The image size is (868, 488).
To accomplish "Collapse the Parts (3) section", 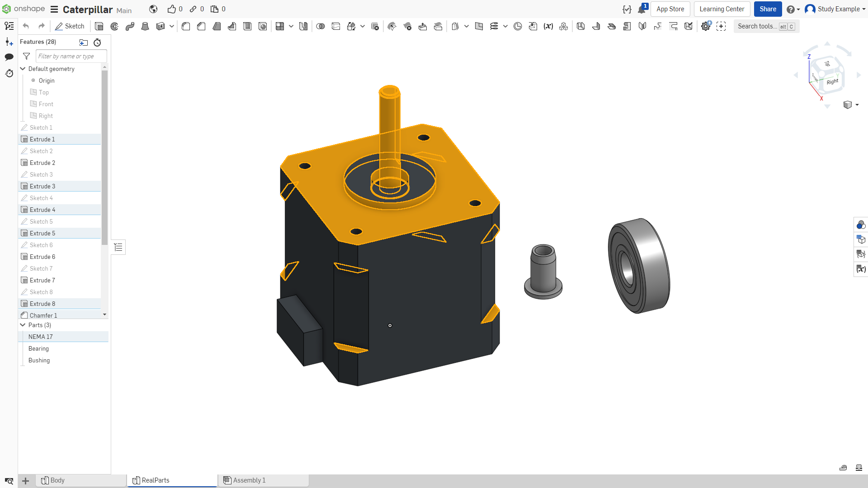I will pos(23,325).
